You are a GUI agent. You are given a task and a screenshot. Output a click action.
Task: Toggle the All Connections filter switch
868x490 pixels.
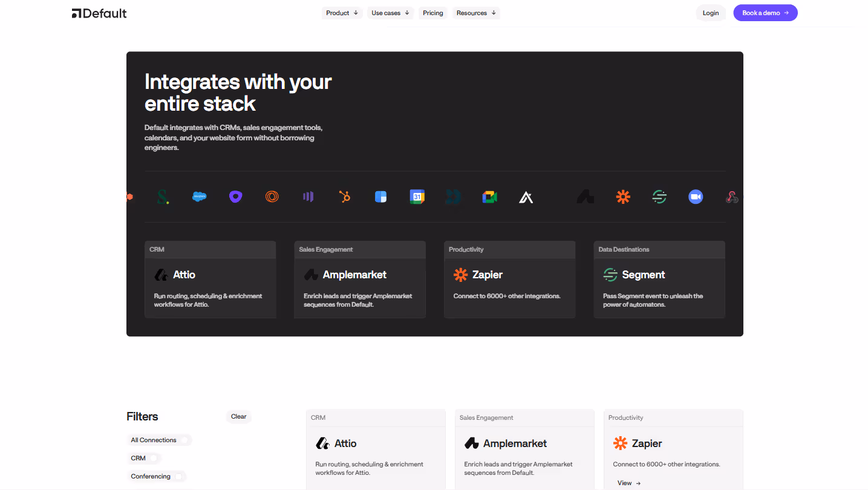[184, 440]
